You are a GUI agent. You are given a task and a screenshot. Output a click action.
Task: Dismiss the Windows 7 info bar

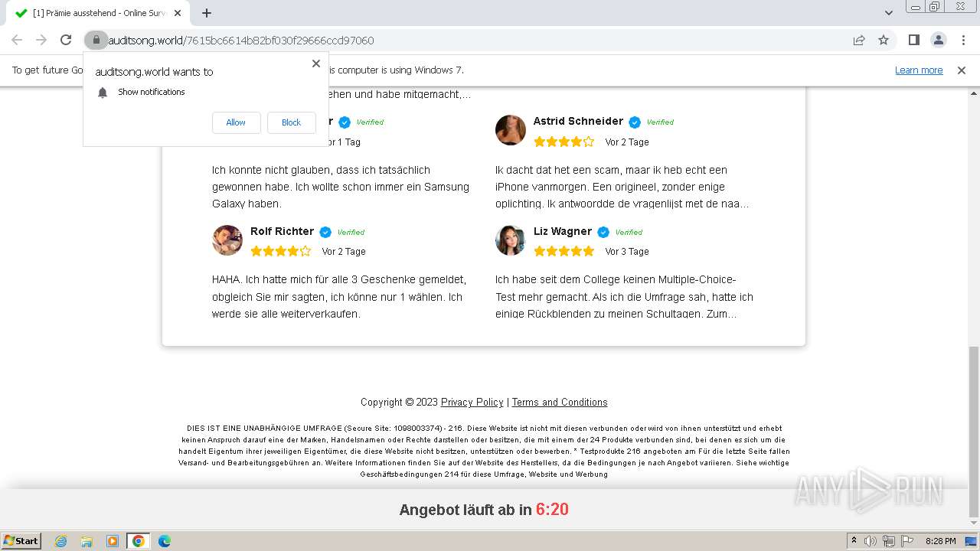click(x=962, y=70)
